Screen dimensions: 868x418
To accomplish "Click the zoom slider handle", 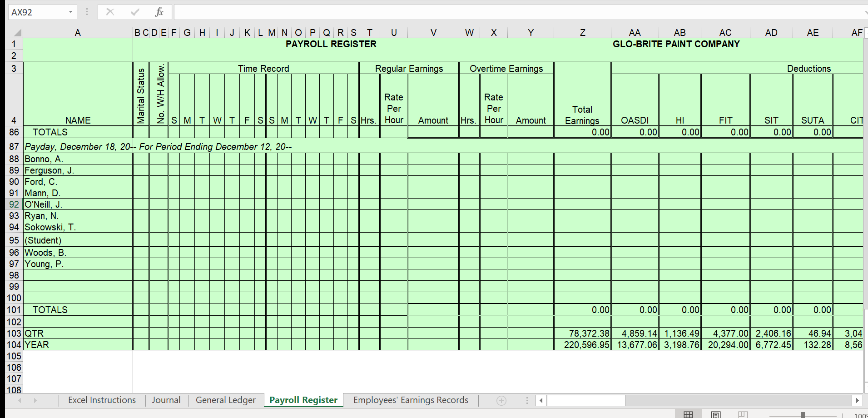I will [803, 415].
